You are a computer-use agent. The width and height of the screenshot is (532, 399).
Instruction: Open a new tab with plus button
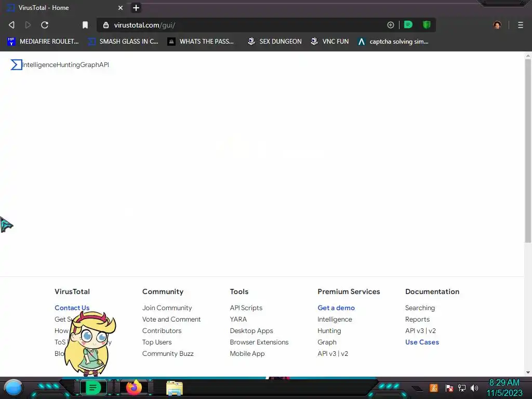tap(136, 7)
